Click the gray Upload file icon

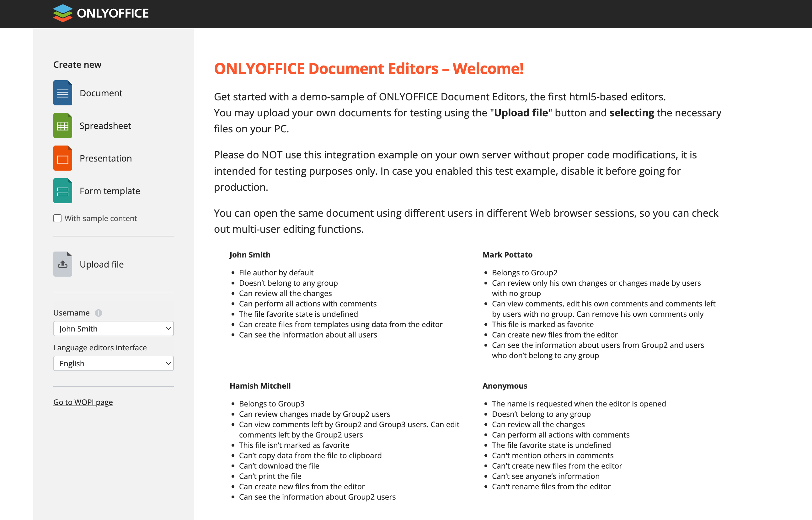click(x=62, y=264)
